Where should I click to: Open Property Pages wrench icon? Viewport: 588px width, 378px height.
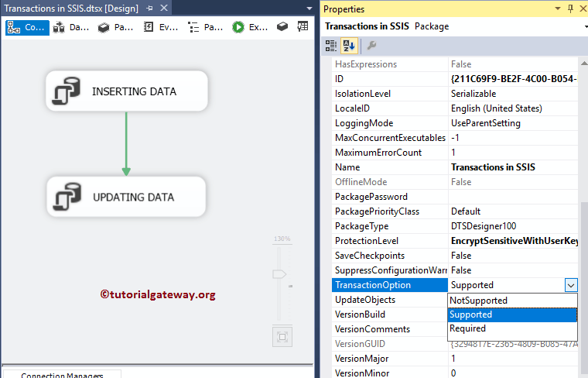point(371,46)
